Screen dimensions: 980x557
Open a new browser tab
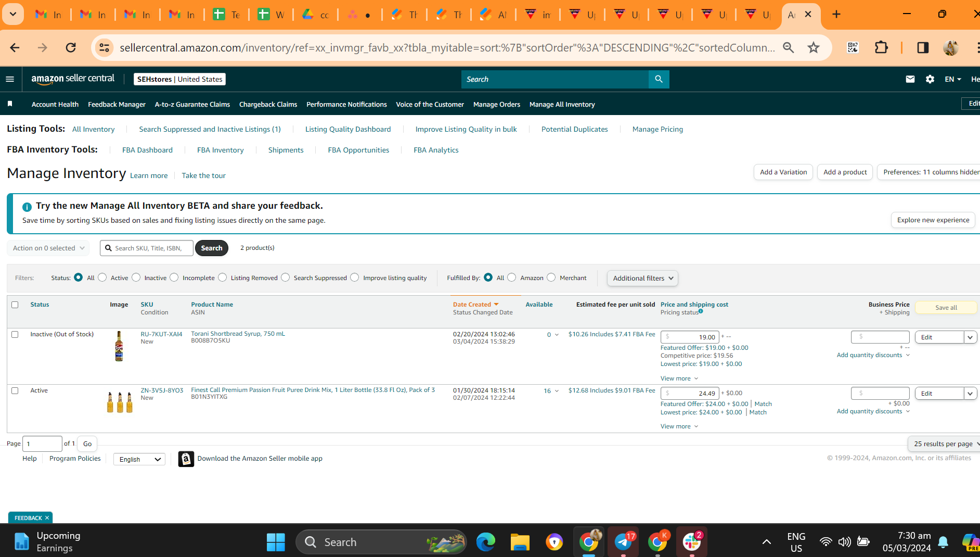coord(836,15)
